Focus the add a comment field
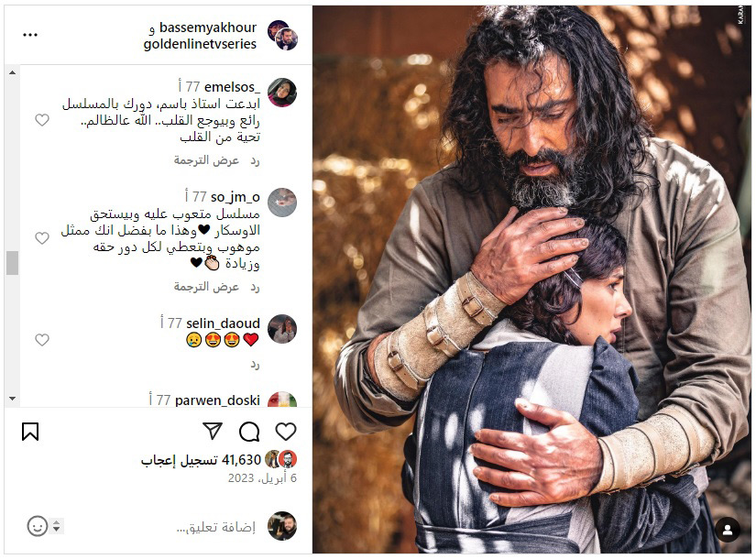This screenshot has height=559, width=756. point(216,527)
